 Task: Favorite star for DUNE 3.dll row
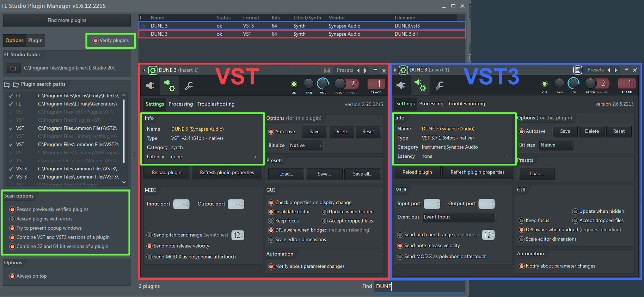[143, 34]
